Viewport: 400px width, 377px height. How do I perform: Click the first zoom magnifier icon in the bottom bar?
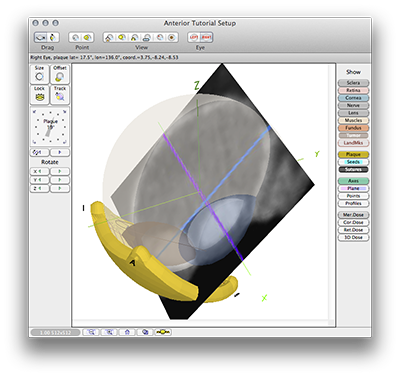pyautogui.click(x=91, y=332)
